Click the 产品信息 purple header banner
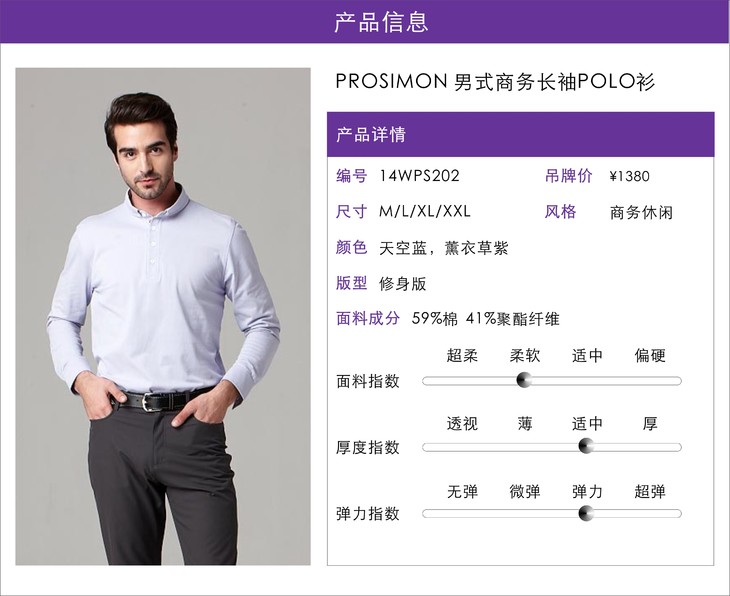The image size is (730, 596). (x=365, y=21)
